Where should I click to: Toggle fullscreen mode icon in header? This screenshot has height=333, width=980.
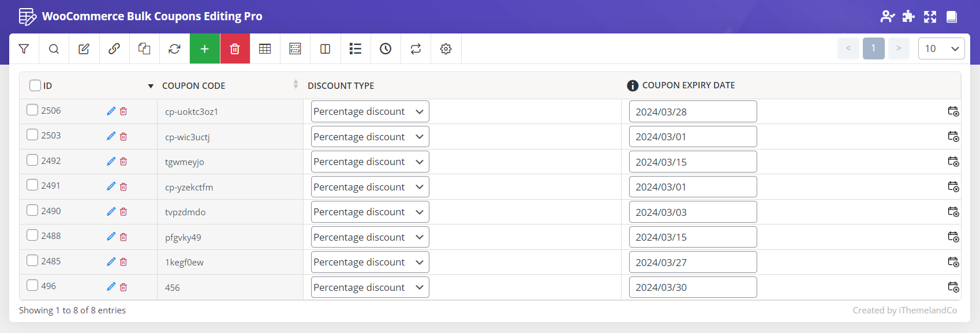coord(930,17)
